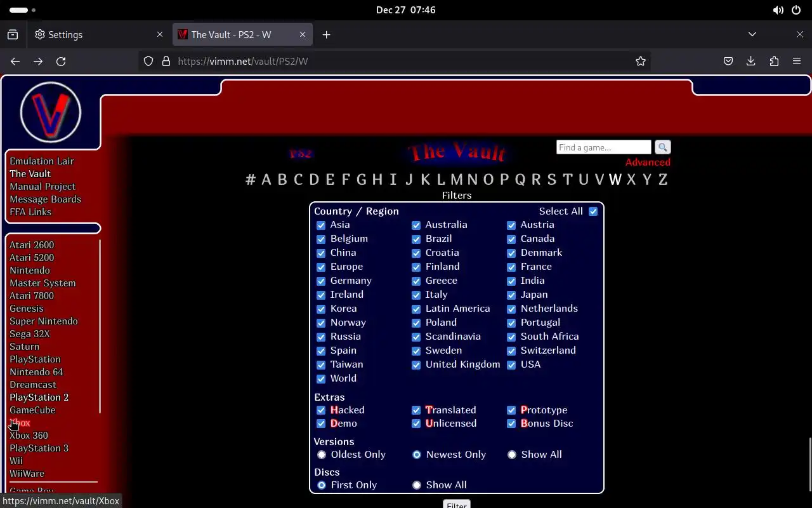812x508 pixels.
Task: Uncheck the Hacked extras checkbox
Action: (x=321, y=410)
